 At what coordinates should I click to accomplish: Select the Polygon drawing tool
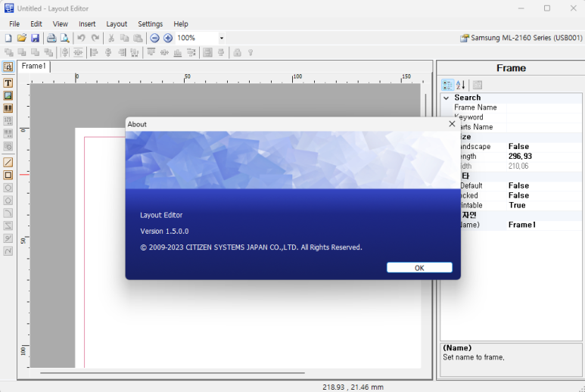point(8,201)
